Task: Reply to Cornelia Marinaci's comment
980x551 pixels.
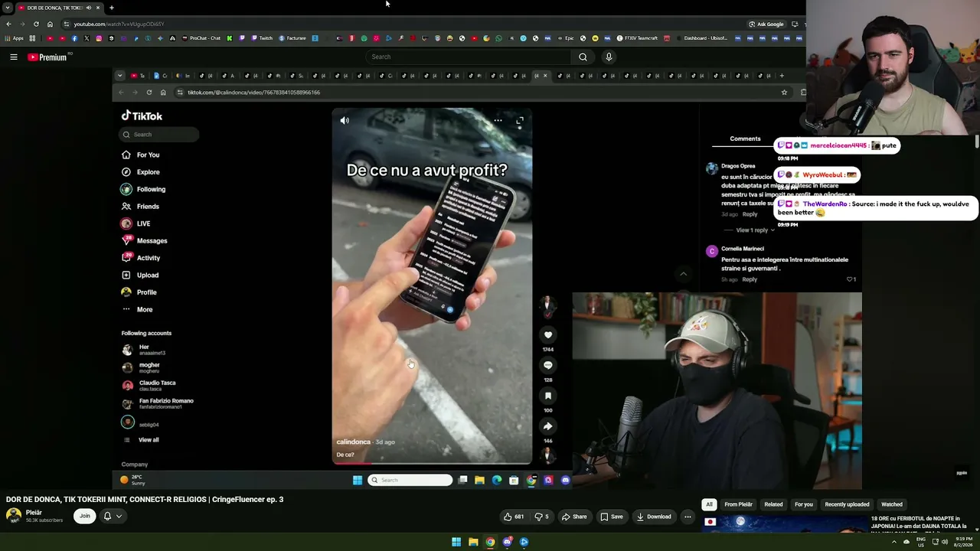Action: click(x=750, y=279)
